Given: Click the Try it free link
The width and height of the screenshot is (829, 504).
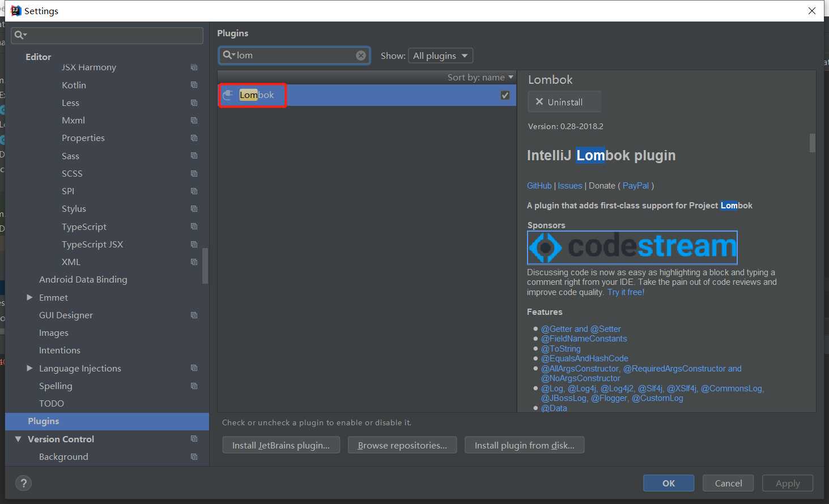Looking at the screenshot, I should point(626,292).
